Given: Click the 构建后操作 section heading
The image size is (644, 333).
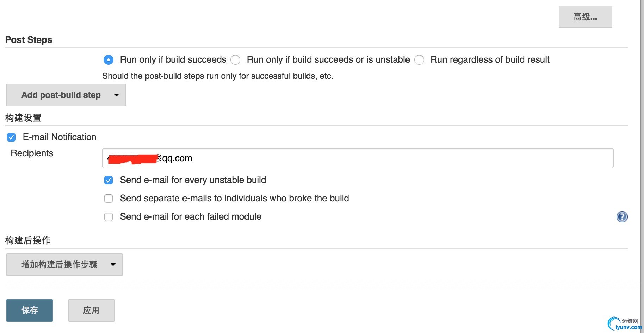Looking at the screenshot, I should (28, 240).
